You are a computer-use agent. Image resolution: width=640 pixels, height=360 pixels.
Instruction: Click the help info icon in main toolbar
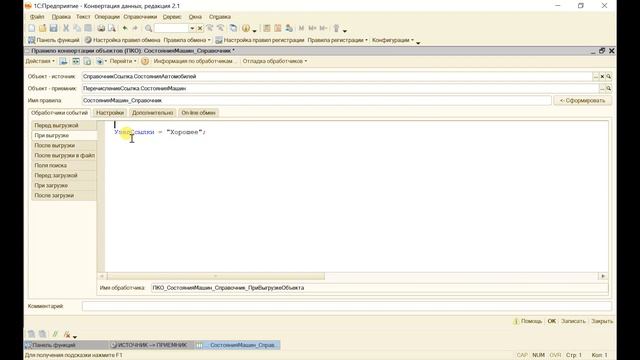coord(246,28)
